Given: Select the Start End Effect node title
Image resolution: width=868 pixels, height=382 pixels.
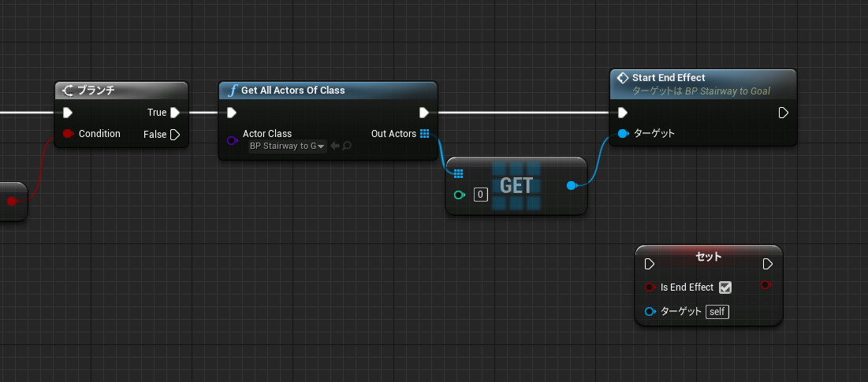Looking at the screenshot, I should pos(669,78).
